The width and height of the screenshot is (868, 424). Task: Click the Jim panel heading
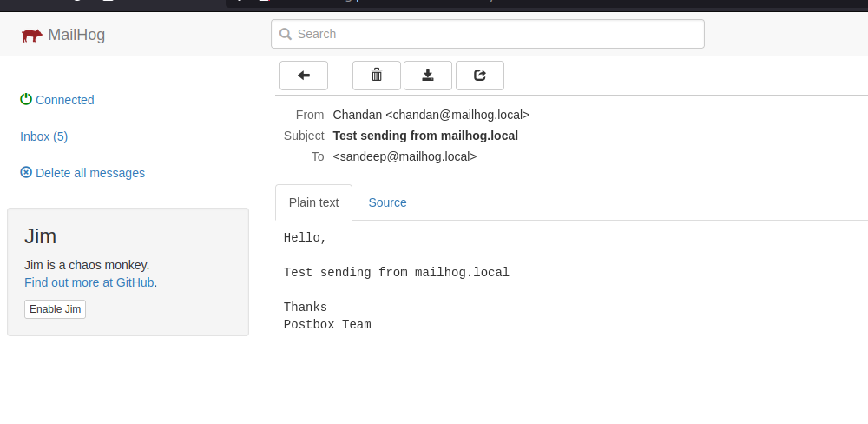coord(41,236)
